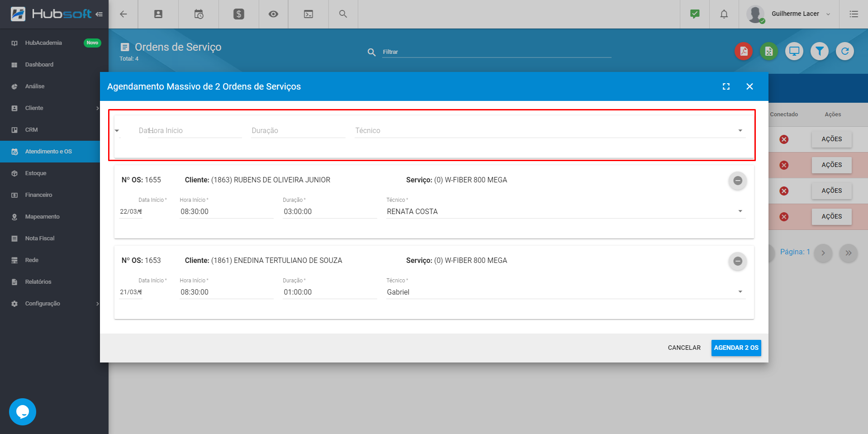Edit Duração 01:00:00 for OS 1653

[330, 292]
